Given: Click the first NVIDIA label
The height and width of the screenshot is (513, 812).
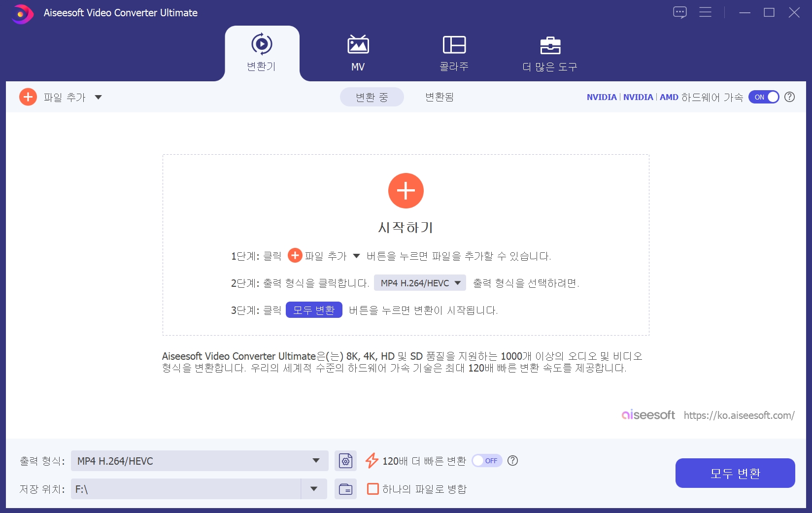Looking at the screenshot, I should (602, 97).
